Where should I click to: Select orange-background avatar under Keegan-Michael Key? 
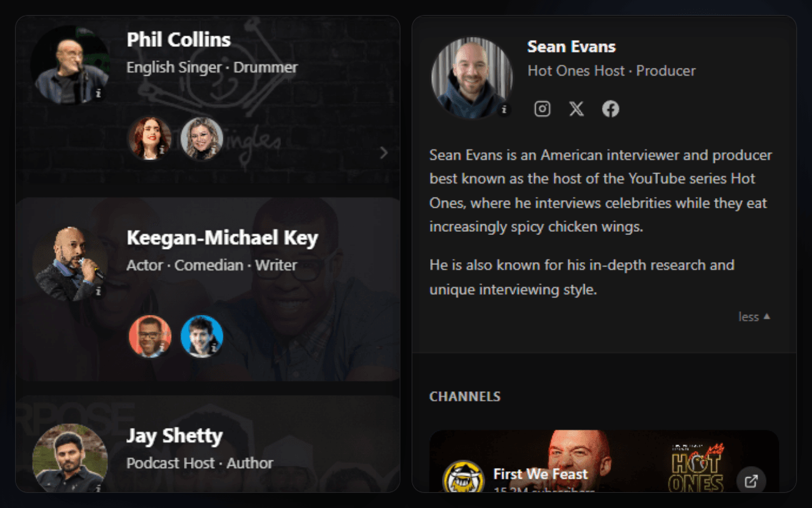tap(150, 337)
